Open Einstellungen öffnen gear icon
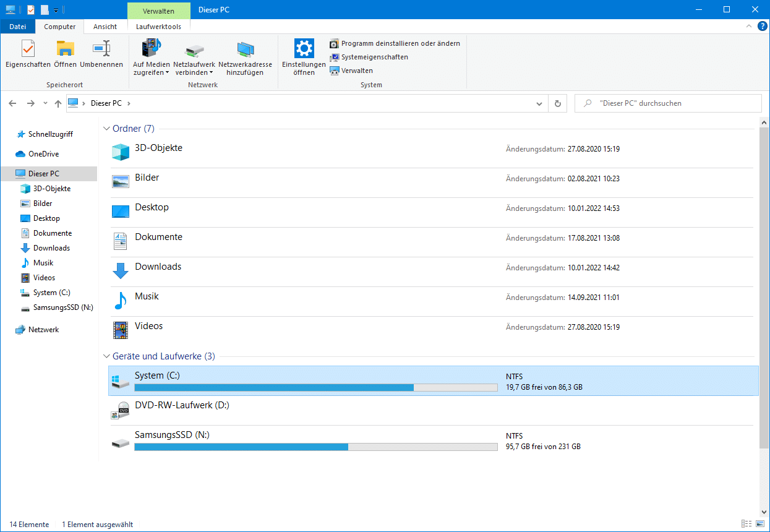The width and height of the screenshot is (770, 532). coord(304,48)
